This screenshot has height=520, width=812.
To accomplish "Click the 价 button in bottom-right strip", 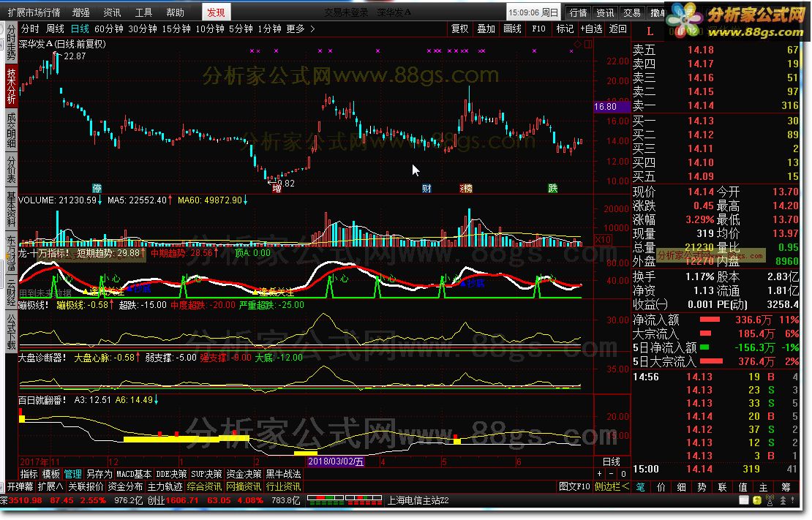I will [x=661, y=487].
